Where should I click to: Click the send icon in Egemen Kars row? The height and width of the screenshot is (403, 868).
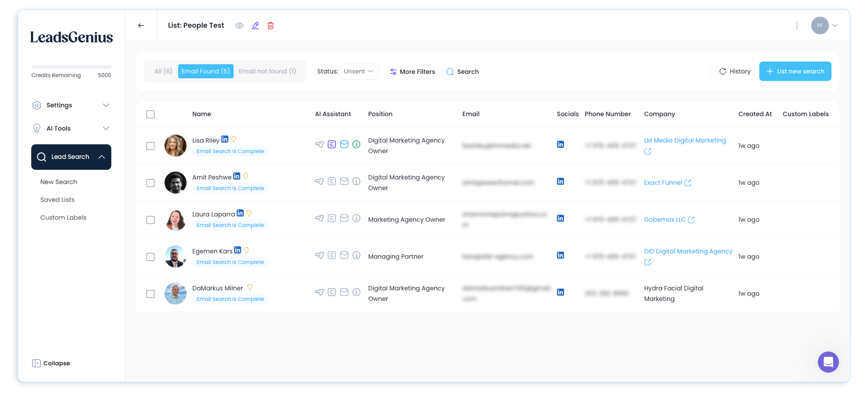[319, 255]
